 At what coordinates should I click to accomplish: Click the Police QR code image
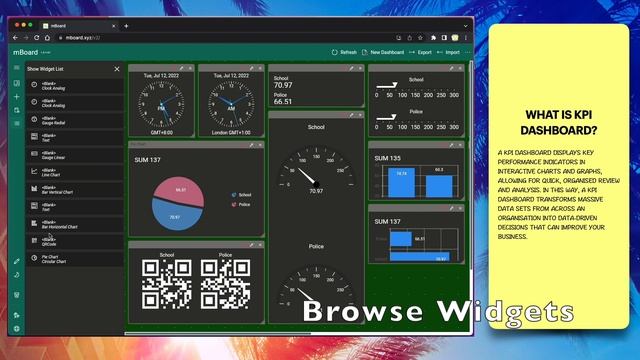click(x=225, y=284)
